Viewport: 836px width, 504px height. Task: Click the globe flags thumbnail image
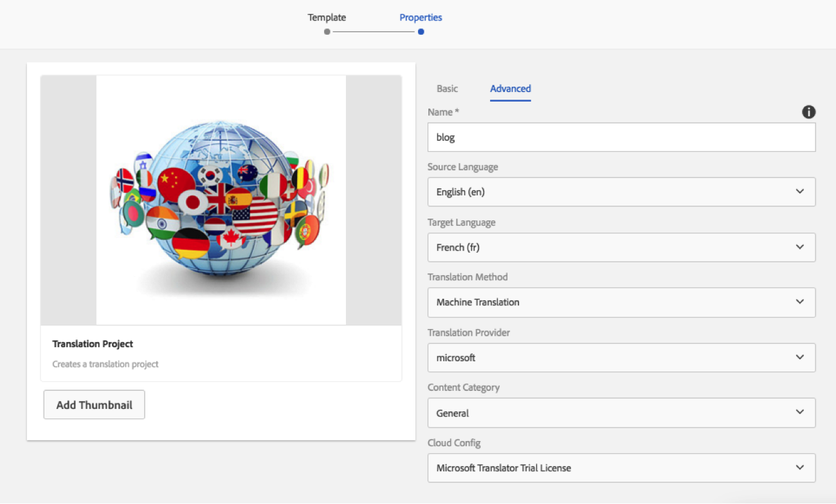pos(221,200)
